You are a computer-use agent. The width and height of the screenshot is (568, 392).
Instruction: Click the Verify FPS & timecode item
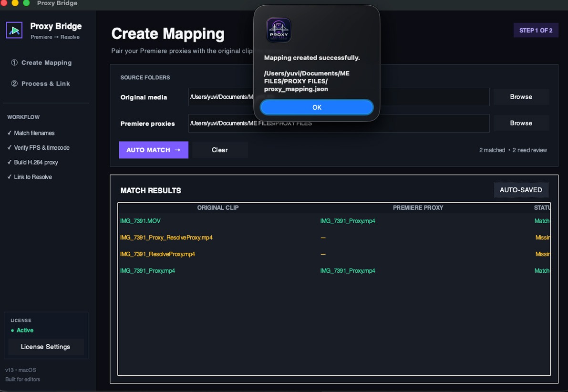click(39, 147)
